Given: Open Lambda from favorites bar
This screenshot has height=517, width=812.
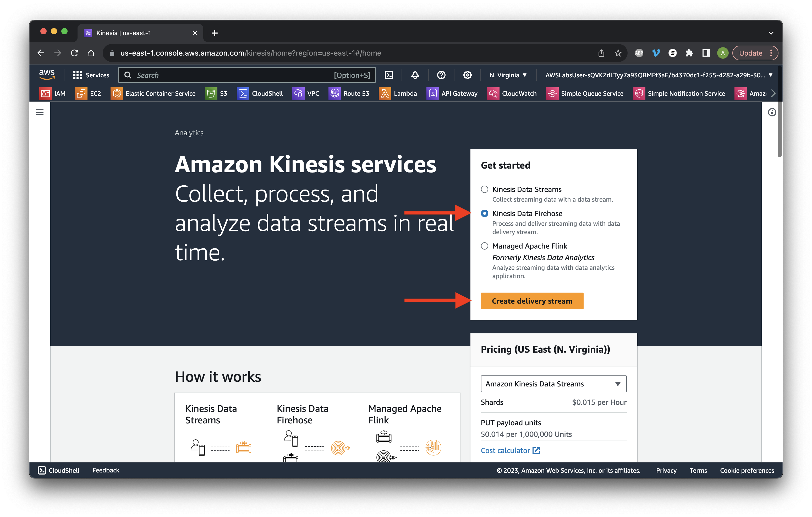Looking at the screenshot, I should [x=398, y=94].
